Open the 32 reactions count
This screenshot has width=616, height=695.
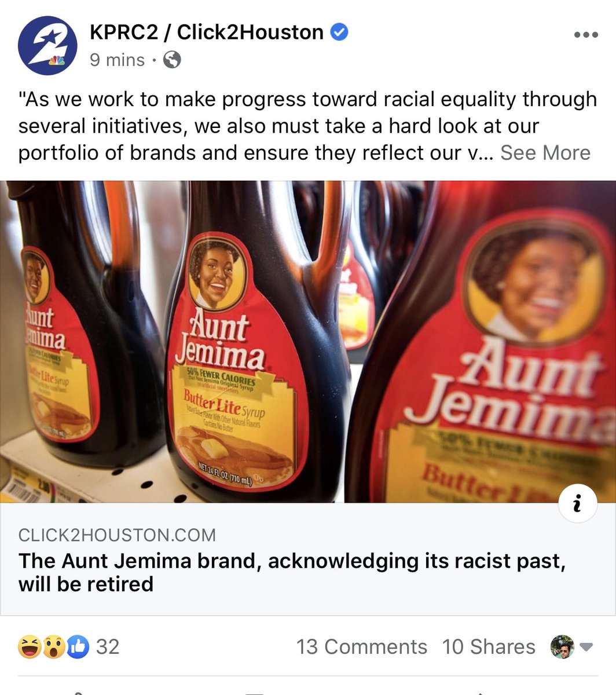coord(108,647)
